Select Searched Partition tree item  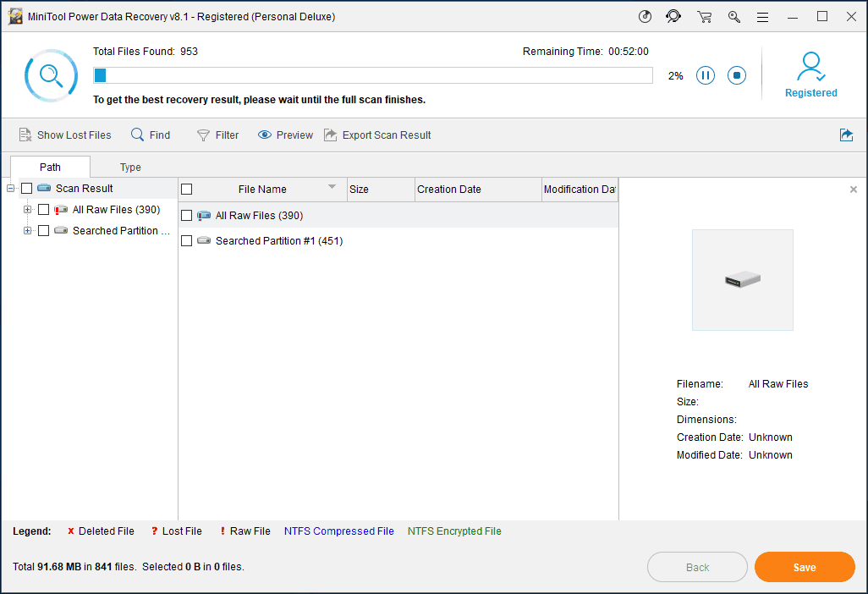coord(121,230)
